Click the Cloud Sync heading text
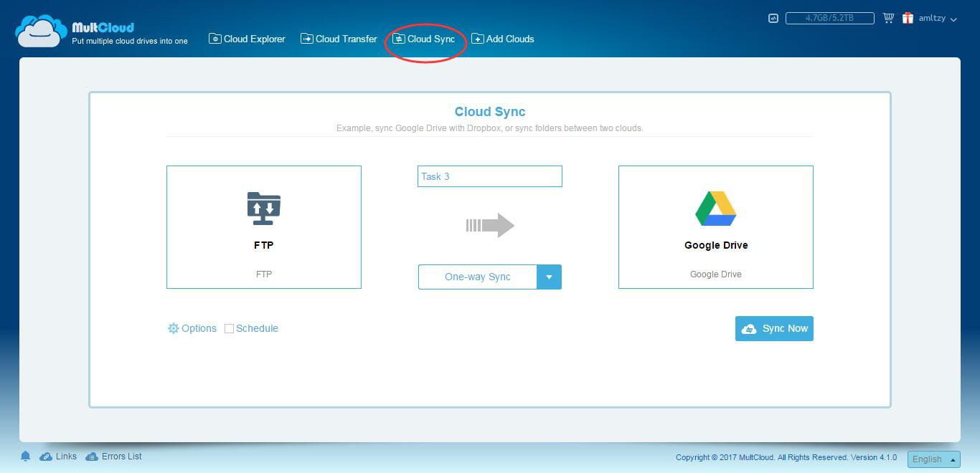The image size is (980, 473). pos(490,112)
